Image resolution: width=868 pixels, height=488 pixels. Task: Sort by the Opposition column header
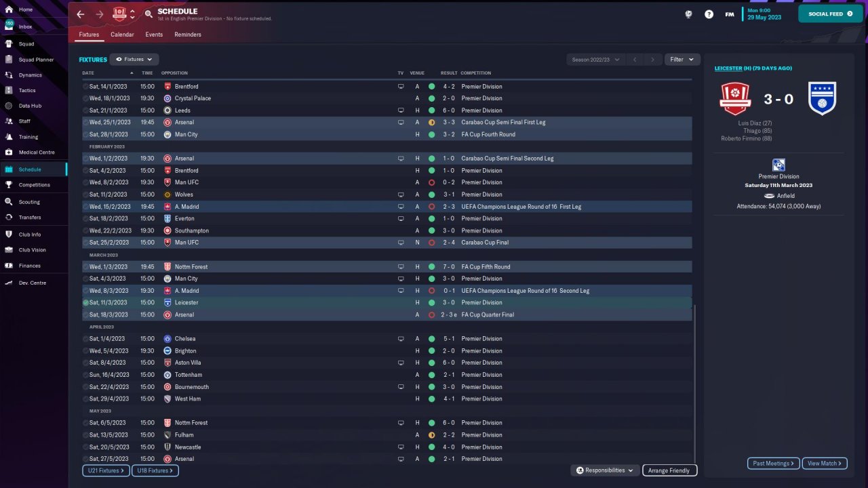[174, 73]
